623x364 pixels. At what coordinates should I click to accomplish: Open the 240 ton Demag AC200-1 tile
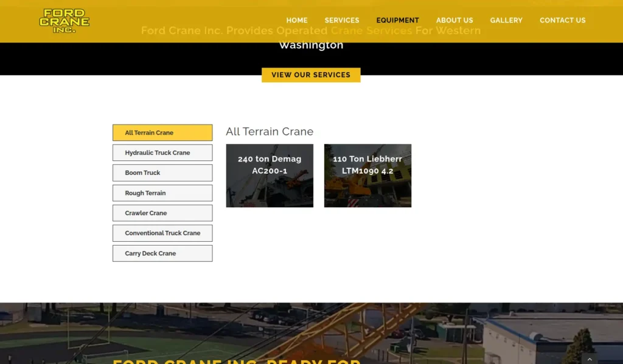[270, 176]
